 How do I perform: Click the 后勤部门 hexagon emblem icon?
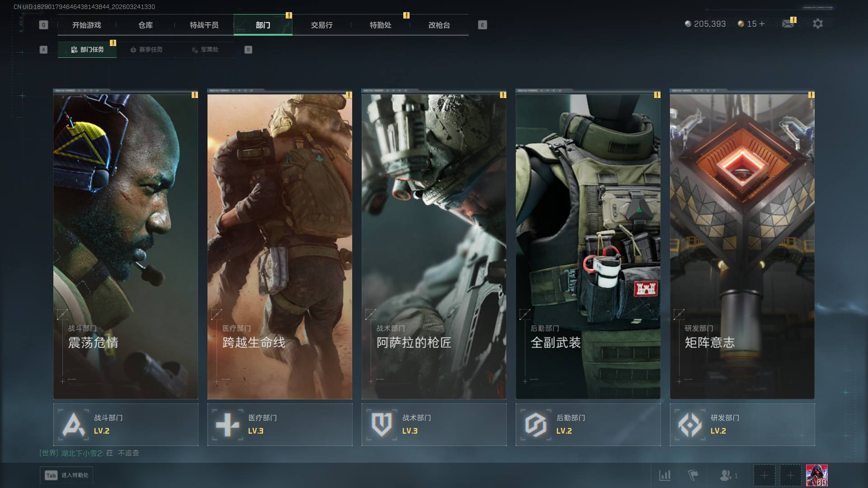(x=536, y=425)
